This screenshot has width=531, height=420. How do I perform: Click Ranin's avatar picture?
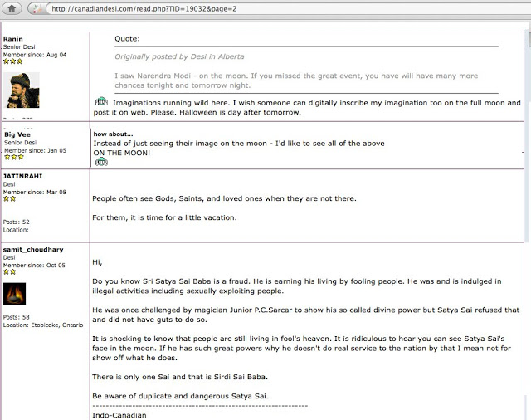coord(22,90)
